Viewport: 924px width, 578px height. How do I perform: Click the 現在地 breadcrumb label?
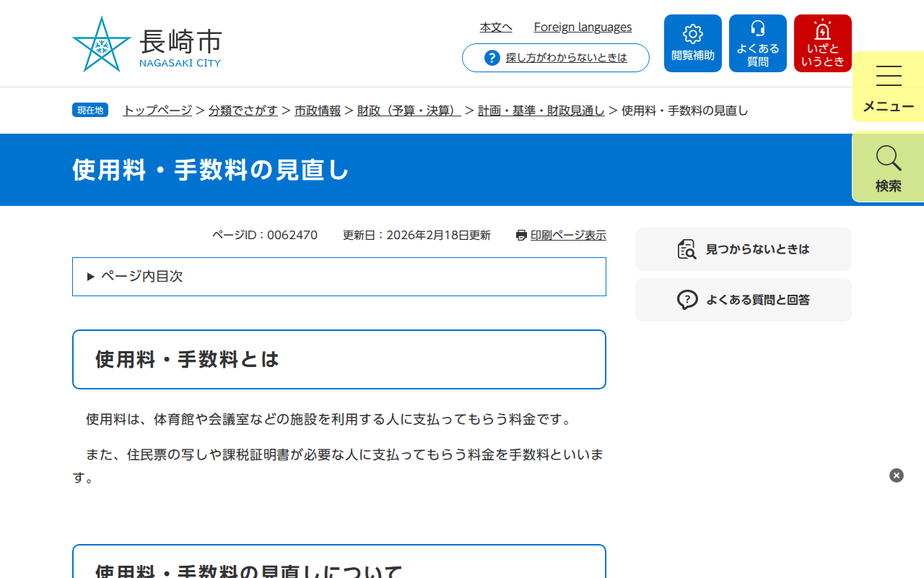pos(90,111)
